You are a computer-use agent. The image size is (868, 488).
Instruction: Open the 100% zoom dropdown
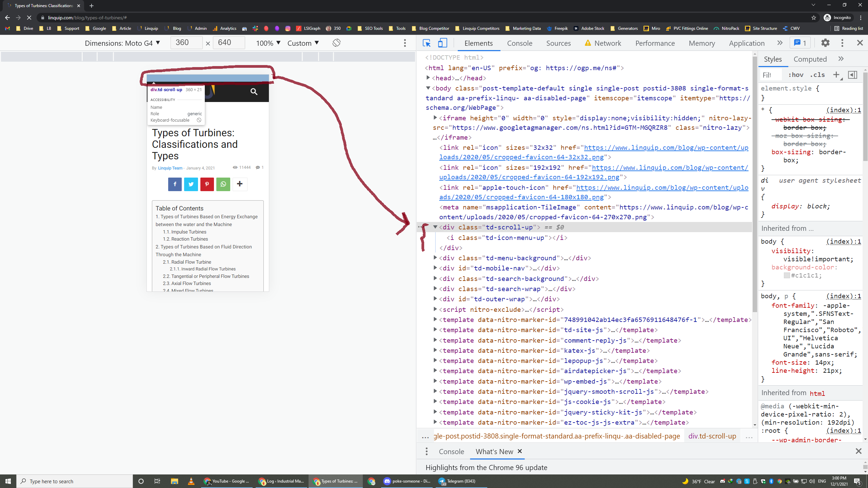coord(268,43)
